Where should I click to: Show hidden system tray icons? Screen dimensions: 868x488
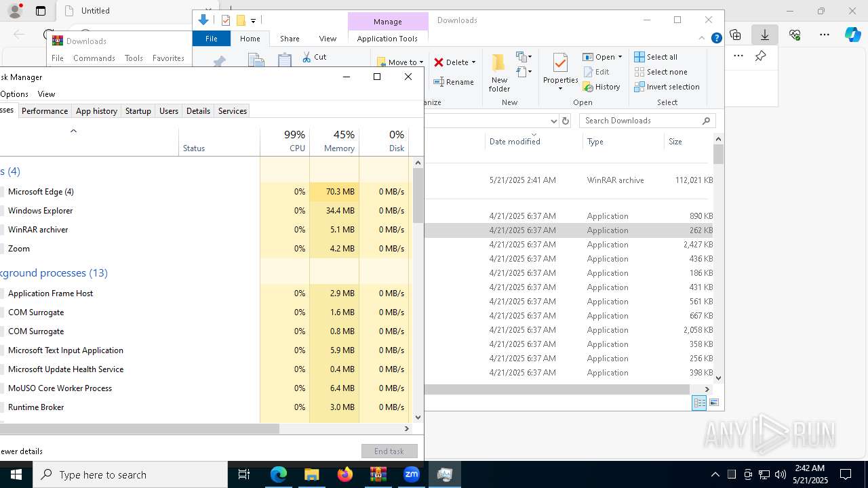715,474
